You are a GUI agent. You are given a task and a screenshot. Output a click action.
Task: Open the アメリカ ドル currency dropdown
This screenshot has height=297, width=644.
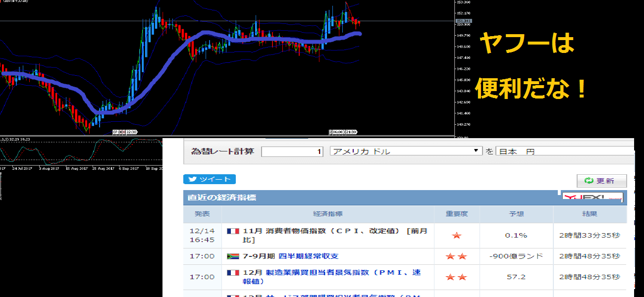(x=406, y=151)
